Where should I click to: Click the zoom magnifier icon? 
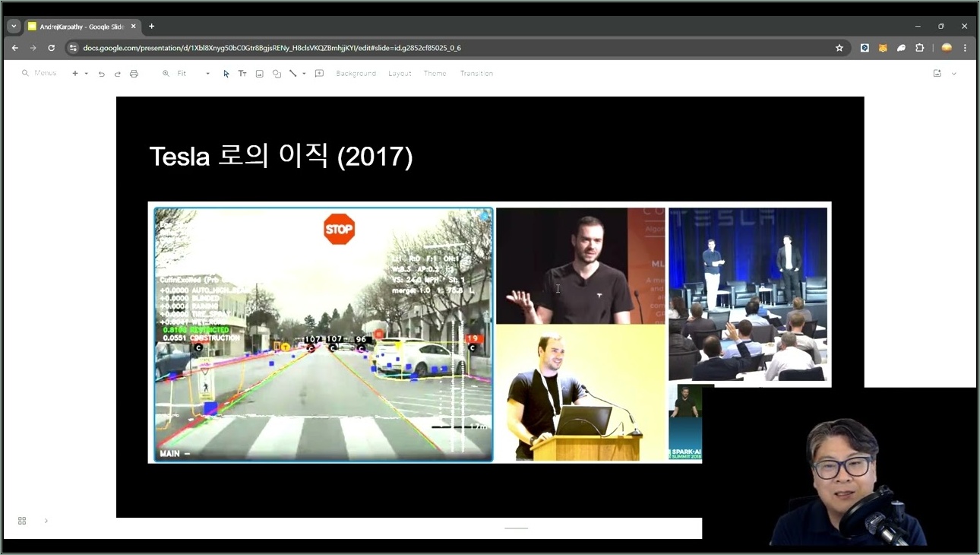[166, 74]
